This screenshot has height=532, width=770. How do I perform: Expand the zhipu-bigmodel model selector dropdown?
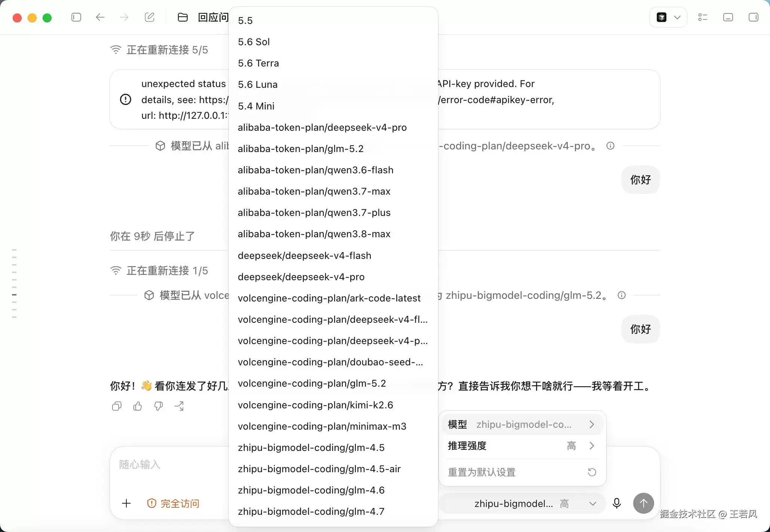[522, 503]
